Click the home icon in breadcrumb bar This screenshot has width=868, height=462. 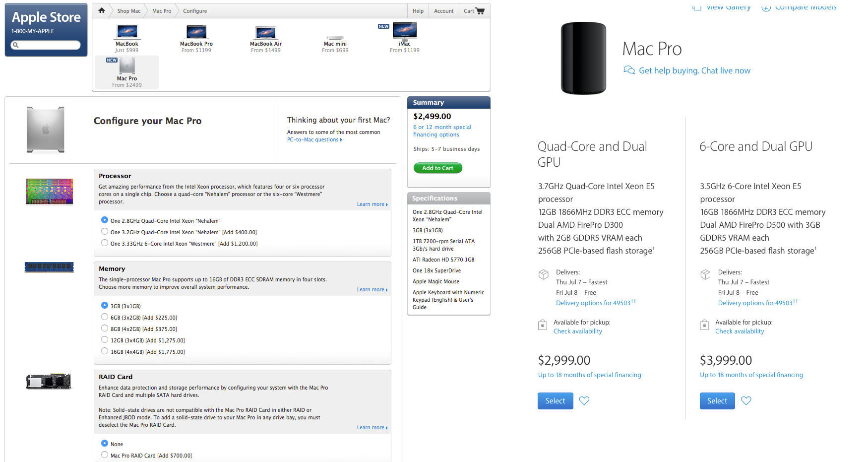(x=102, y=10)
